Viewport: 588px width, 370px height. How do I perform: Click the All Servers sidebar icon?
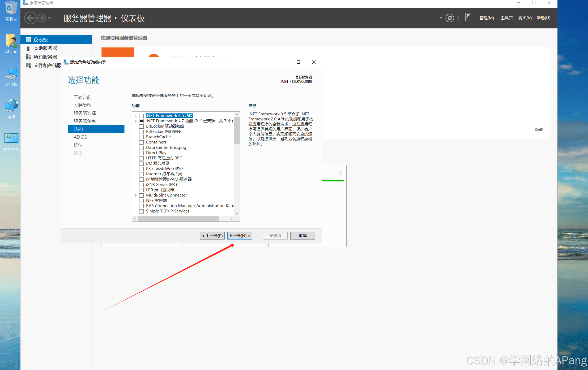pyautogui.click(x=28, y=57)
